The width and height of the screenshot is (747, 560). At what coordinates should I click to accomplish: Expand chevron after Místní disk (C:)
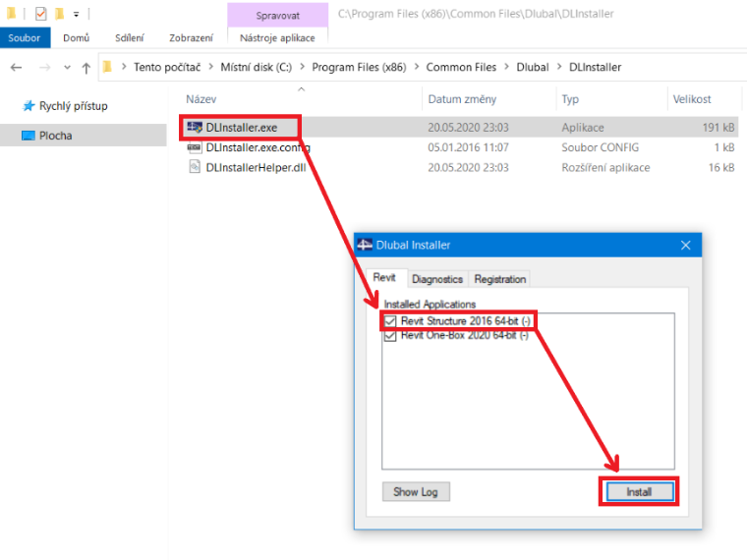pos(302,67)
